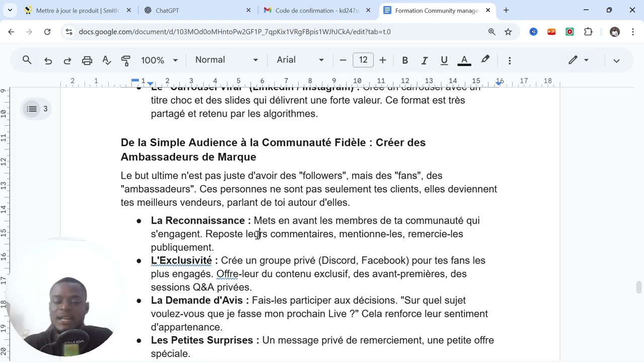This screenshot has height=362, width=644.
Task: Close the Formation Community manager tab
Action: (488, 10)
